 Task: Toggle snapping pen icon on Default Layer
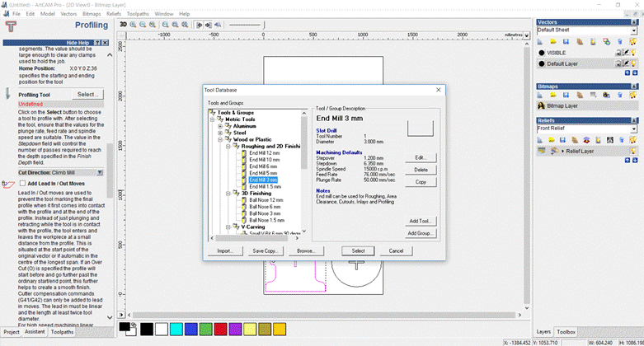coord(626,63)
